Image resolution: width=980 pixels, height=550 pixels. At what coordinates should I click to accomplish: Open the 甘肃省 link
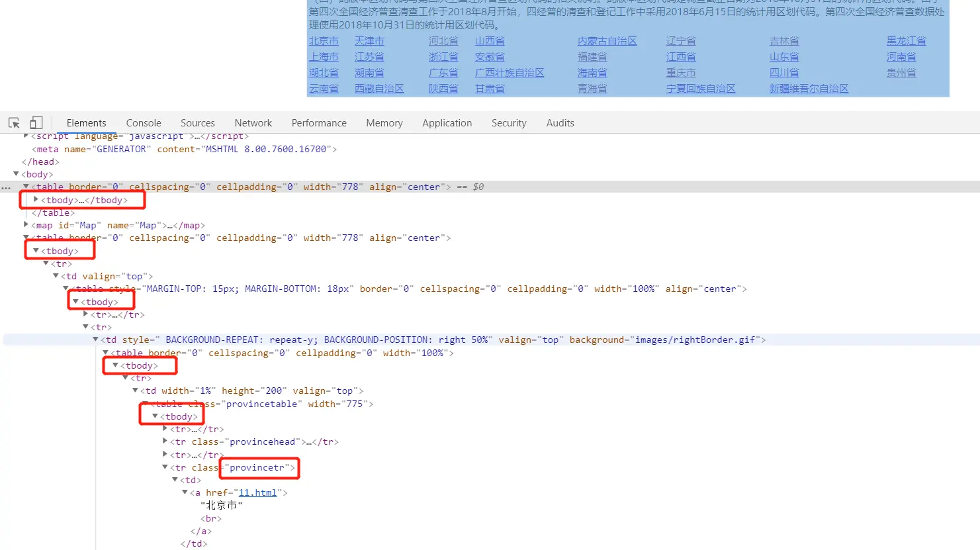[490, 89]
